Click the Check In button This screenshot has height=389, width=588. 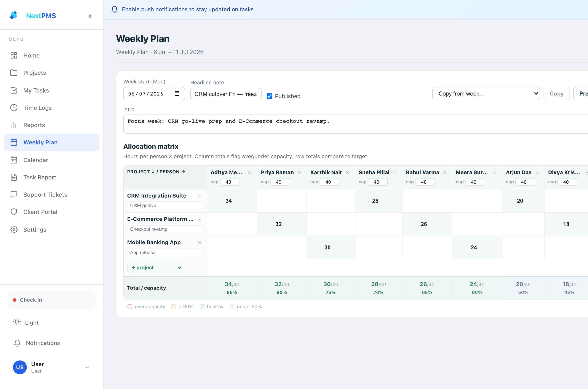tap(52, 300)
